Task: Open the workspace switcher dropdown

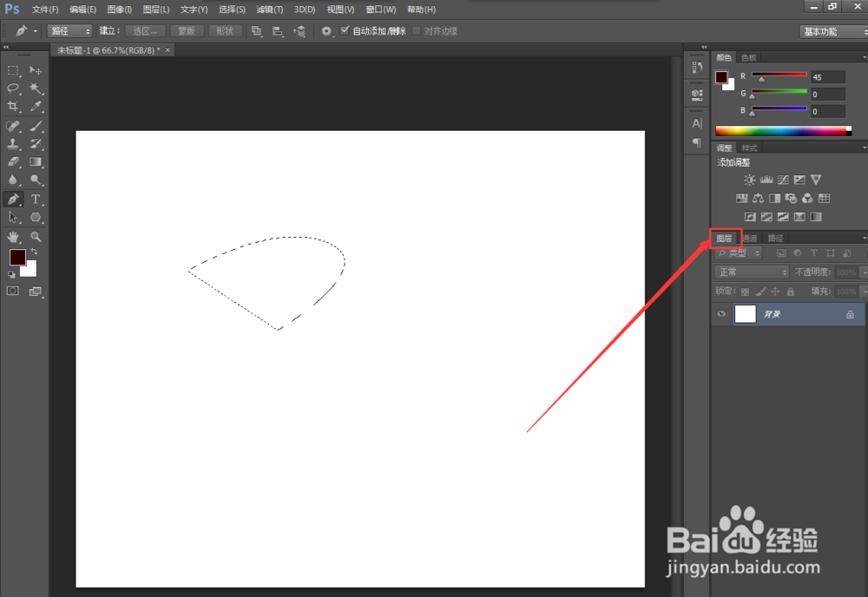Action: coord(833,31)
